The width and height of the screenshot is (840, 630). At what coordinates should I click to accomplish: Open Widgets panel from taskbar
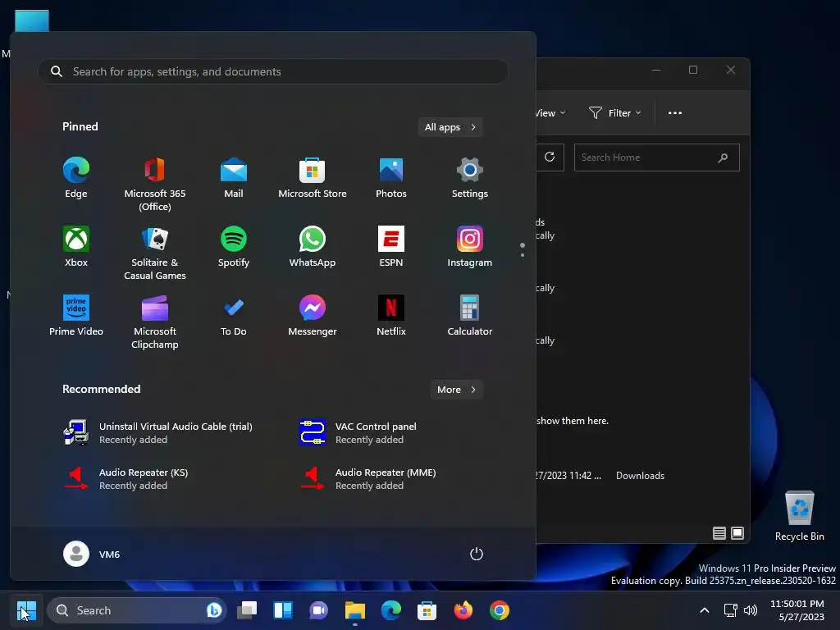point(283,610)
